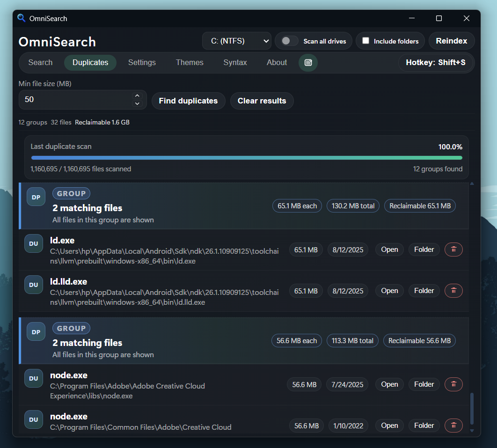Delete the ld.exe file with trash icon
This screenshot has height=448, width=497.
click(x=453, y=250)
